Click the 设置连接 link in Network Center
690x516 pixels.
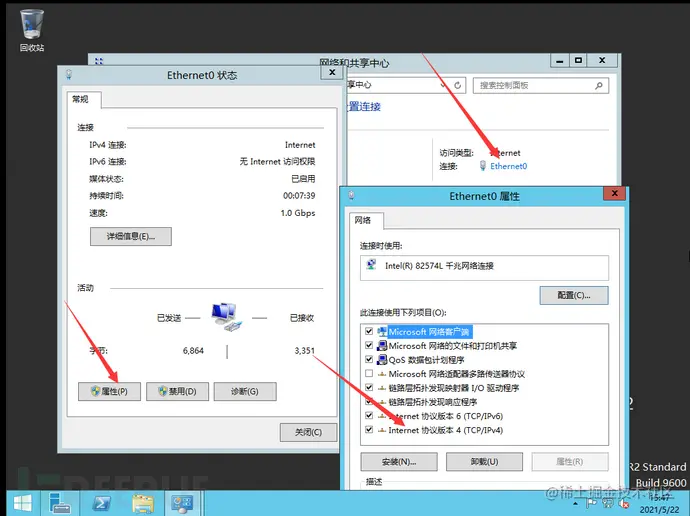(364, 106)
